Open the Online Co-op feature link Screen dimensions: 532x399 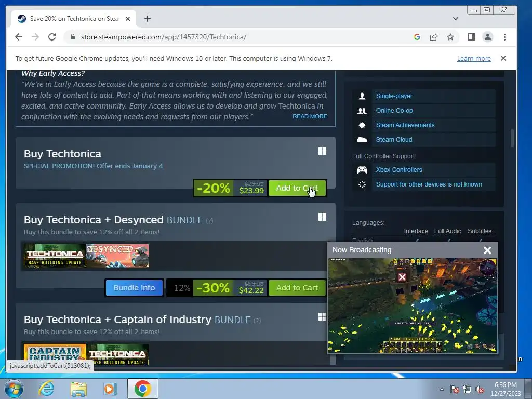click(394, 111)
